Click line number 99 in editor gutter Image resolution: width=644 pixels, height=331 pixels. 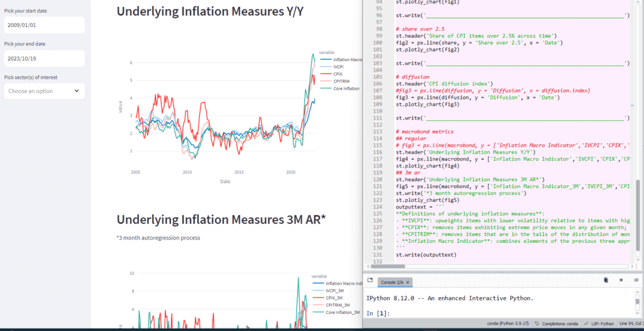(378, 36)
